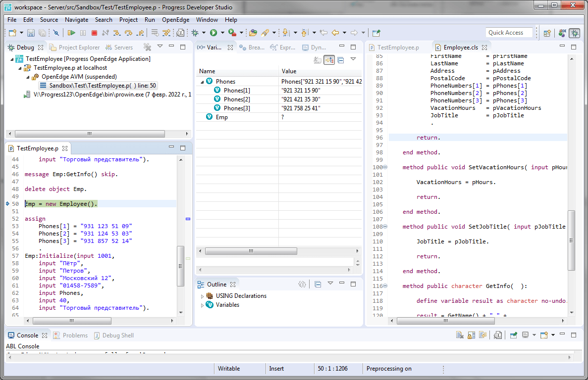Close the Employee.cls editor tab
Screen dimensions: 588x380
click(484, 47)
